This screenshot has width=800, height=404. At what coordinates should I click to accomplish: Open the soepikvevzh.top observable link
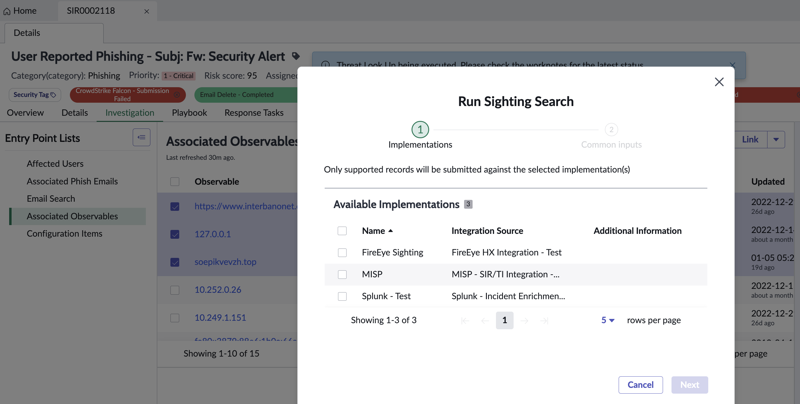pyautogui.click(x=225, y=262)
